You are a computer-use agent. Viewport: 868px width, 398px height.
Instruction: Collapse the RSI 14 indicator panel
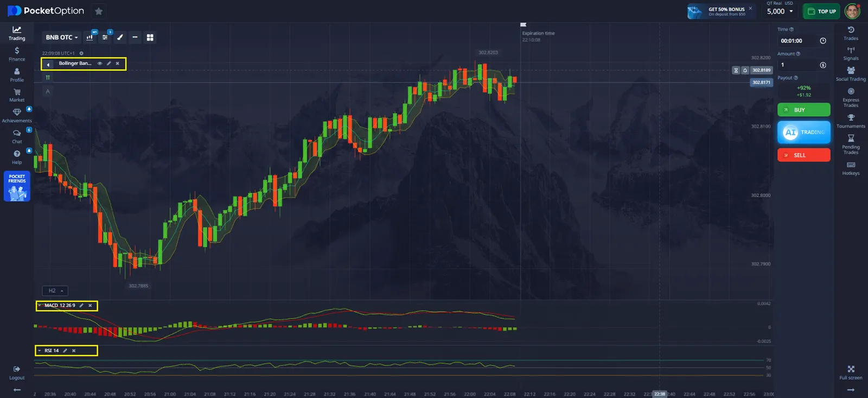pyautogui.click(x=40, y=351)
